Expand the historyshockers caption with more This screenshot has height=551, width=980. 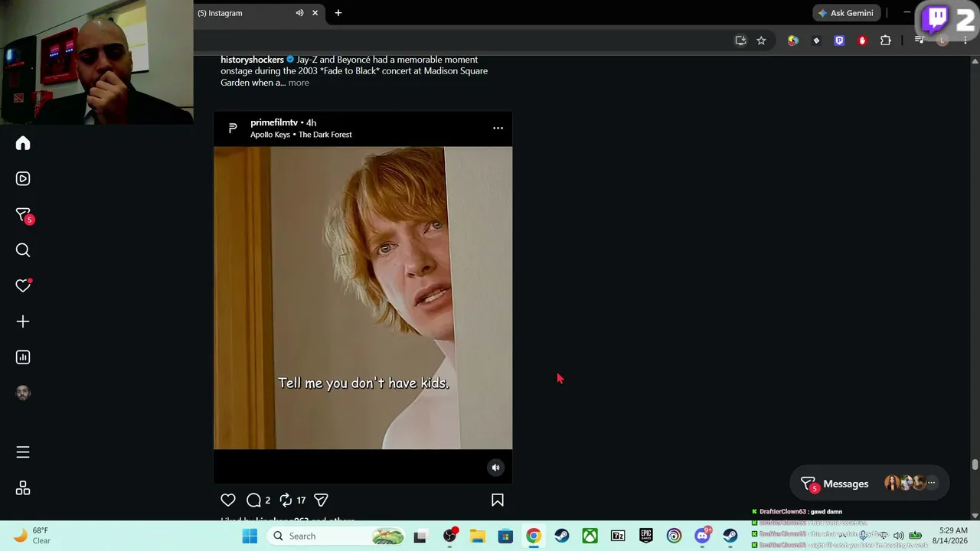[x=299, y=83]
